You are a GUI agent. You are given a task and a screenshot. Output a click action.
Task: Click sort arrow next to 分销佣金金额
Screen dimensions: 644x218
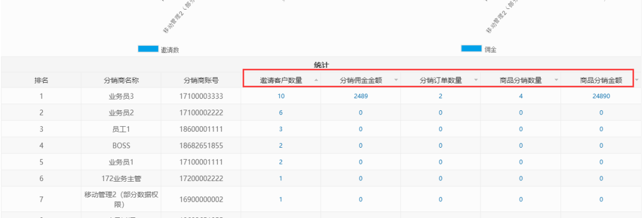coord(396,80)
